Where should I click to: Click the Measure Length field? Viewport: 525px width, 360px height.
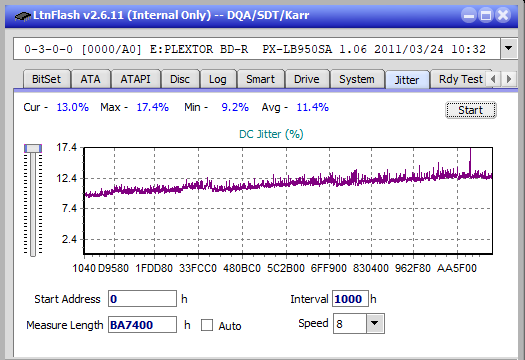(142, 325)
